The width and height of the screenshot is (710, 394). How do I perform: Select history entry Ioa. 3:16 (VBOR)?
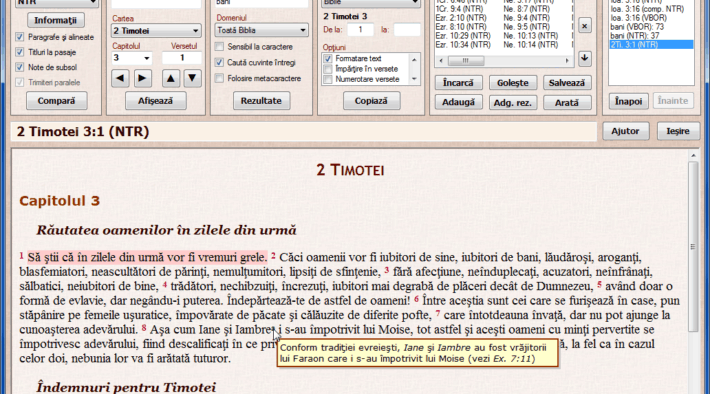[x=638, y=18]
